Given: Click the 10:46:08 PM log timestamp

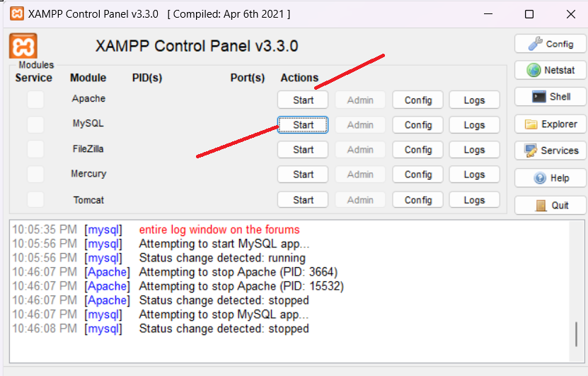Looking at the screenshot, I should 45,329.
